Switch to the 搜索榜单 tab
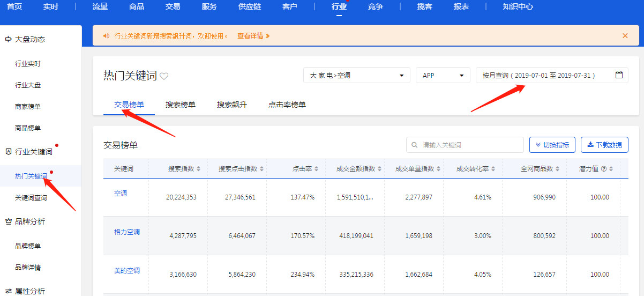The height and width of the screenshot is (296, 644). [181, 105]
